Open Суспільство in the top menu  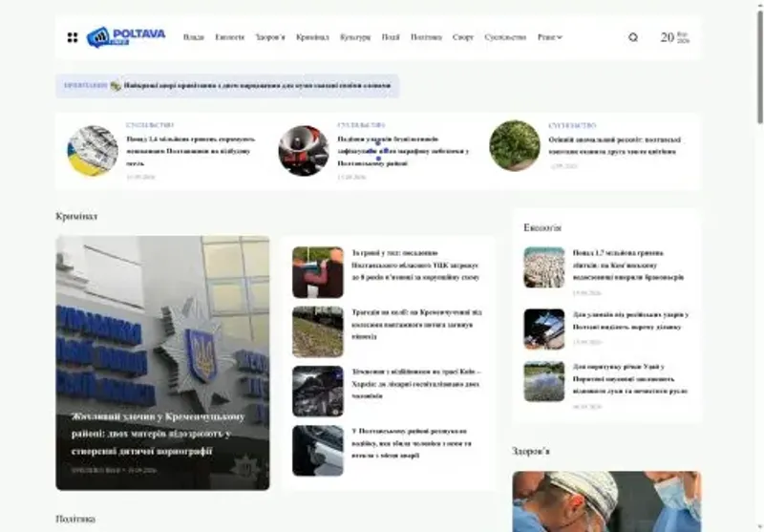coord(505,37)
